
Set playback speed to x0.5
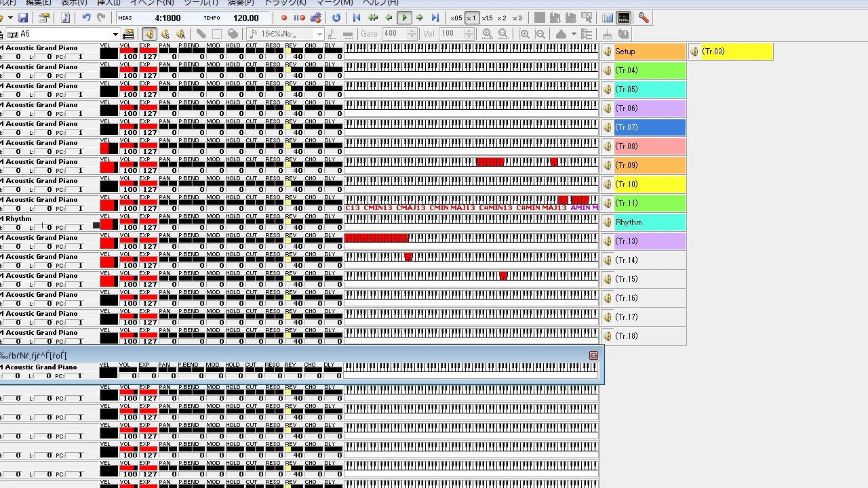coord(456,18)
